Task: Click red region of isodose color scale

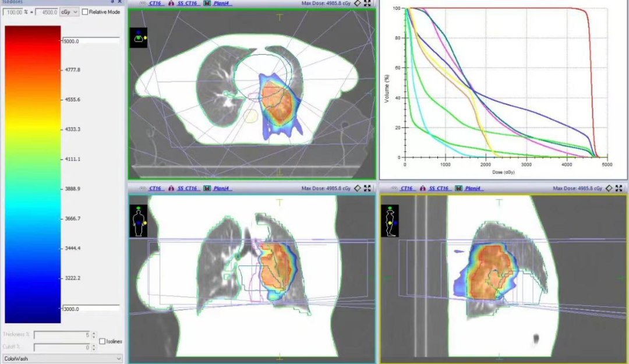Action: (33, 48)
